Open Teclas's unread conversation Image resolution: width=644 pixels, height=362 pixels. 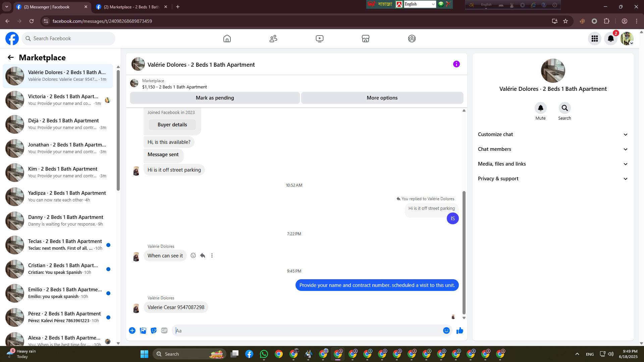pyautogui.click(x=58, y=245)
